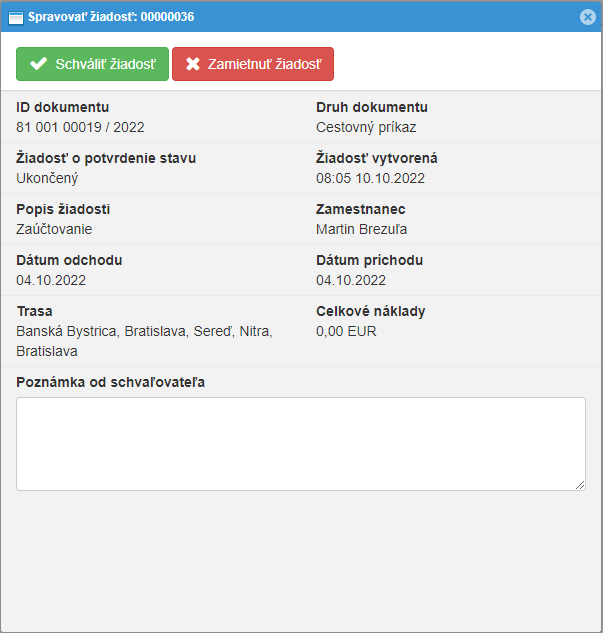
Task: Click the X icon on the reject button
Action: (x=193, y=64)
